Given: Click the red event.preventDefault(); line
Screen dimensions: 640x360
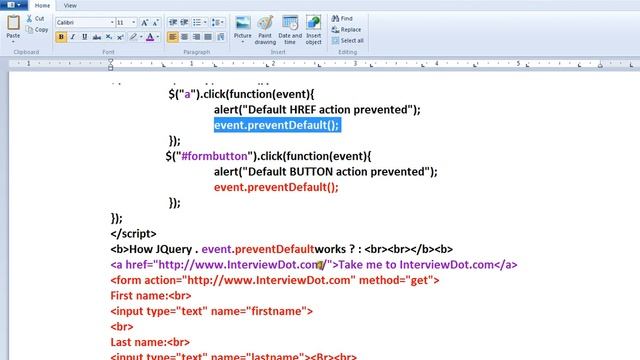Looking at the screenshot, I should coord(276,187).
